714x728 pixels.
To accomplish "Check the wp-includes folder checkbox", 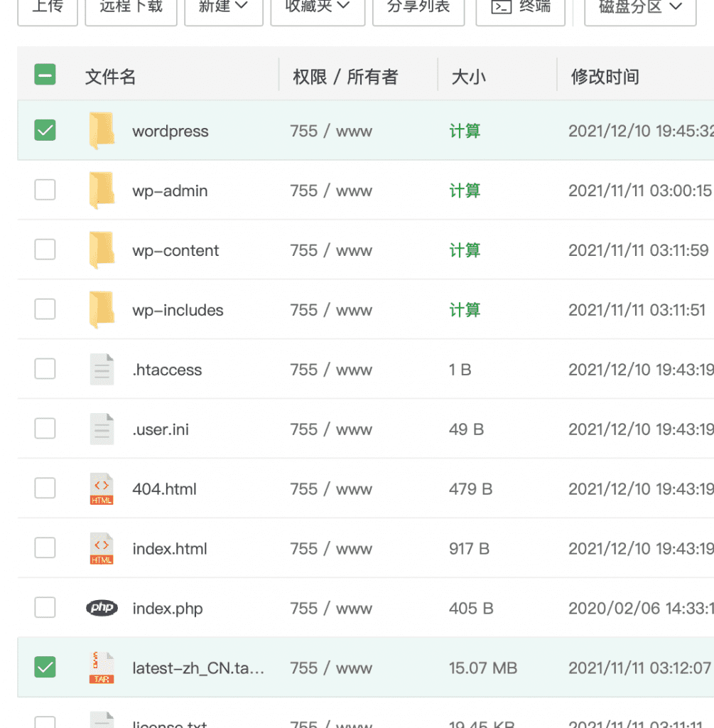I will (45, 309).
